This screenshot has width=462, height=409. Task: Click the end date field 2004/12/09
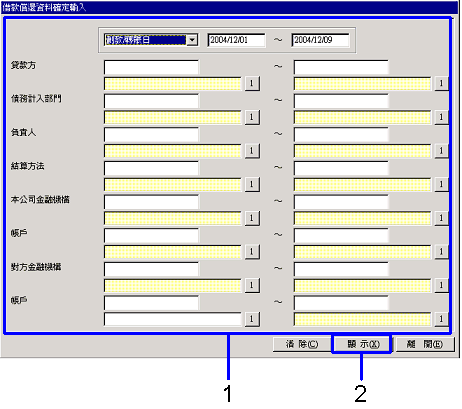click(x=320, y=40)
